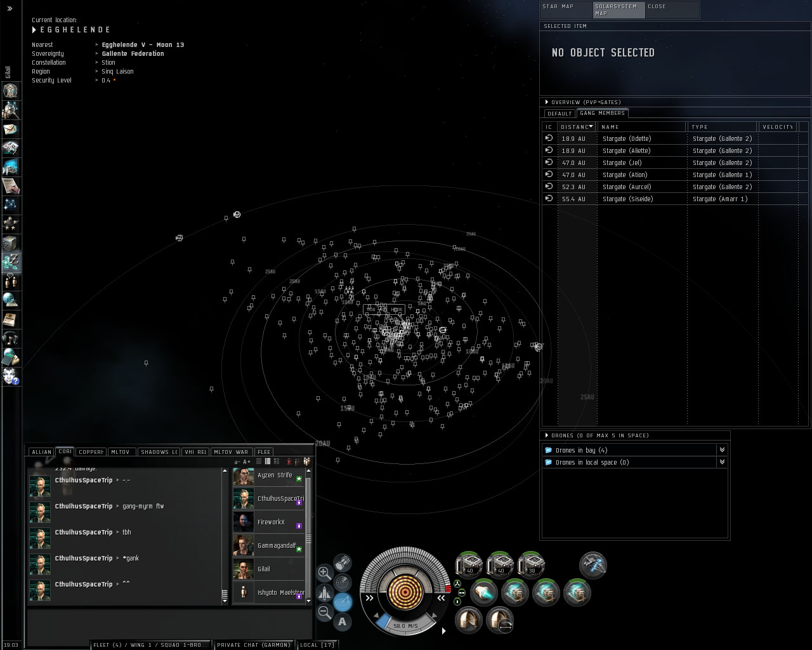812x650 pixels.
Task: Switch to the Shadows chat tab
Action: (x=159, y=452)
